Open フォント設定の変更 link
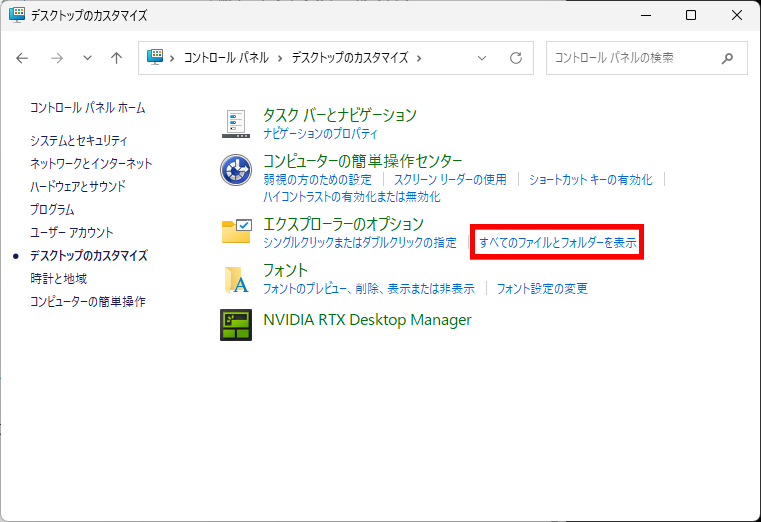Viewport: 761px width, 522px height. coord(542,289)
